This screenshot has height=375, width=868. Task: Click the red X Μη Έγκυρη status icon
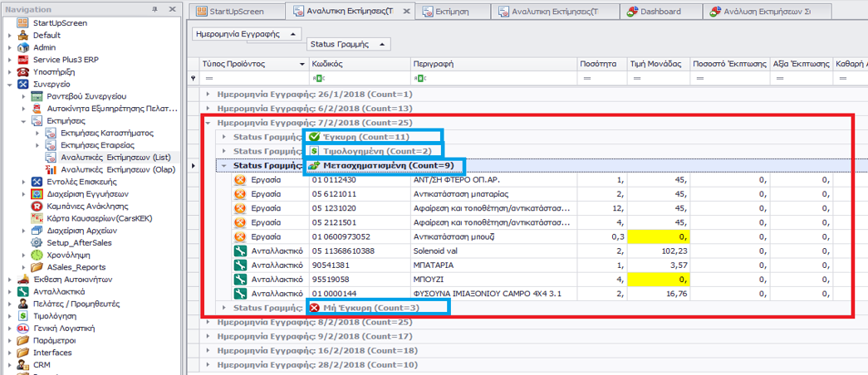click(x=314, y=308)
